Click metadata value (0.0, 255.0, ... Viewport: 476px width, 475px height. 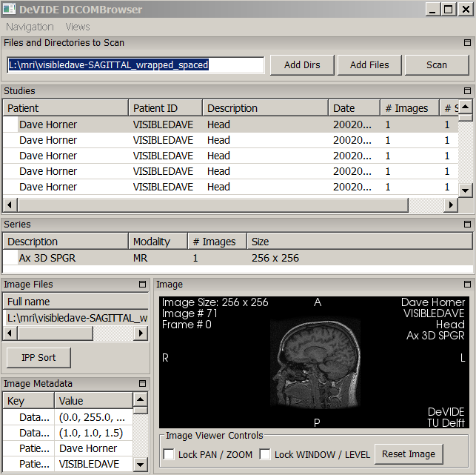click(x=92, y=417)
